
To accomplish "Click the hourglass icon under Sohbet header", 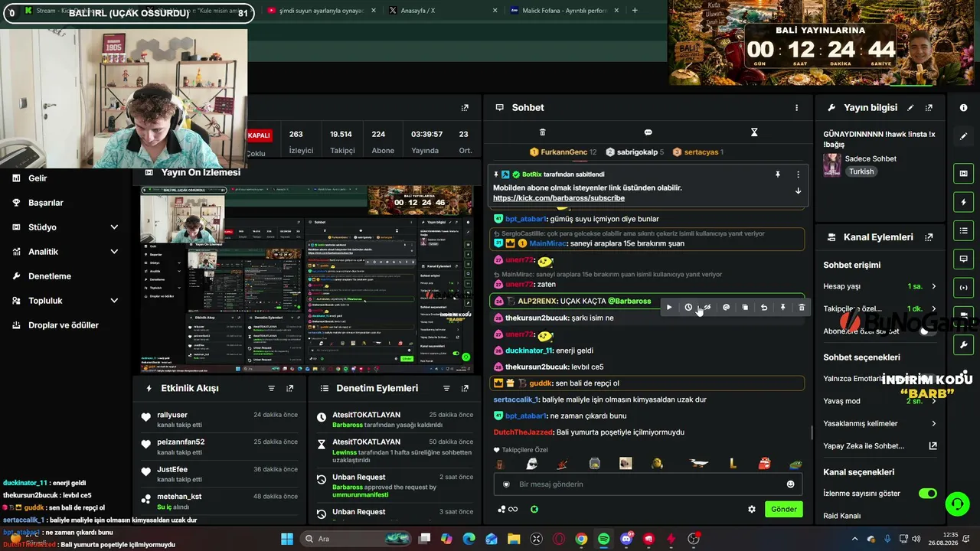I will coord(753,132).
